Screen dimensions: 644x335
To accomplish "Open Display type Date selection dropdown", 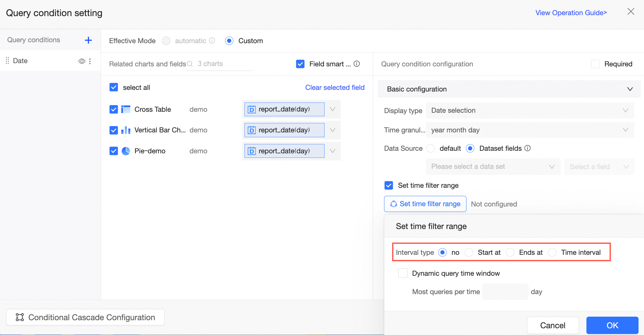I will point(530,110).
